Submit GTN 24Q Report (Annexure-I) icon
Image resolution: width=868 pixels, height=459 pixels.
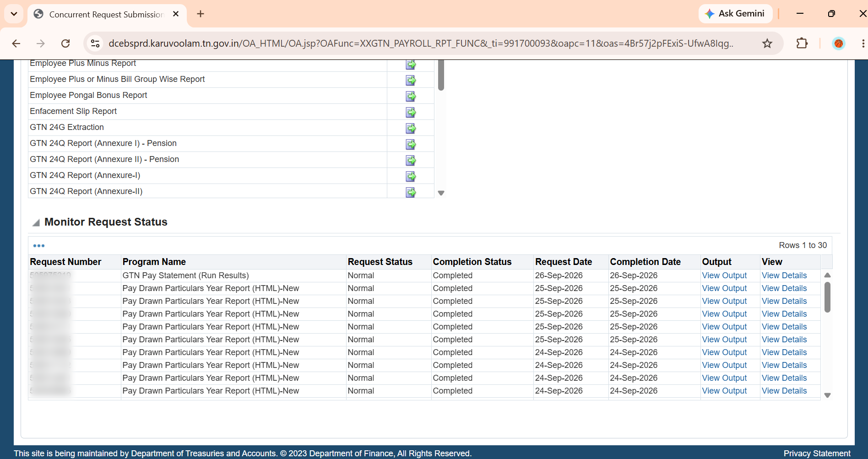coord(411,176)
